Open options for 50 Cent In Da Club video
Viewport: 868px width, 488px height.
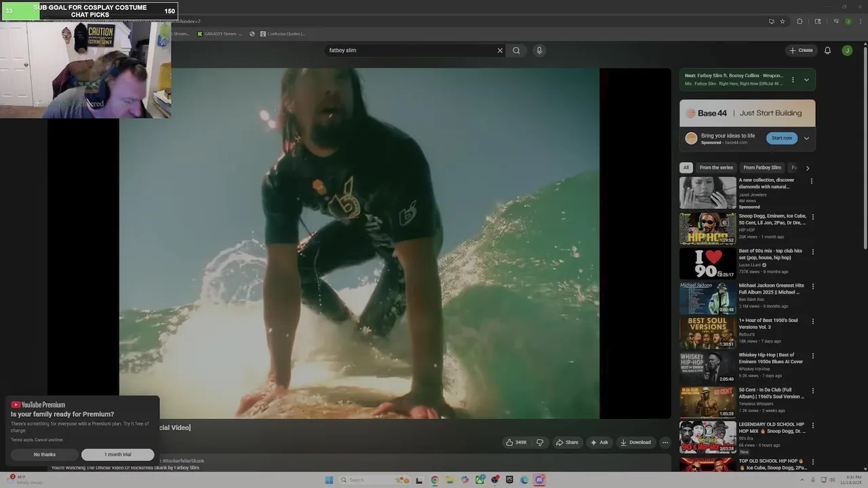813,391
